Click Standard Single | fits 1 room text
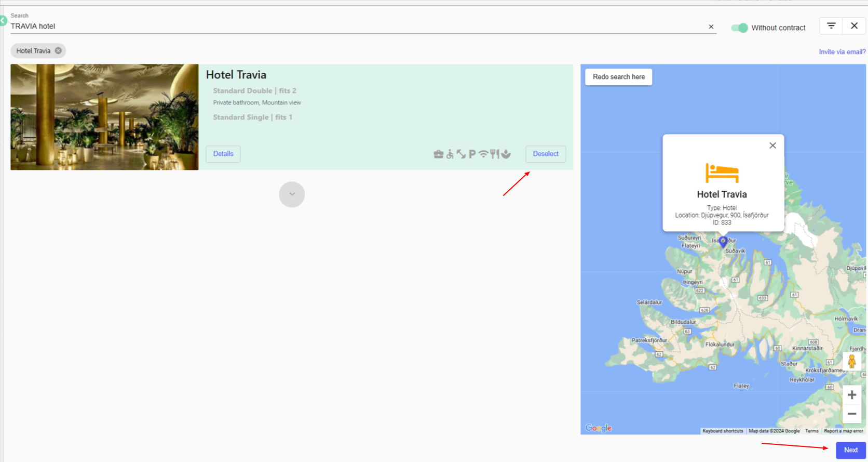This screenshot has width=868, height=462. (252, 117)
